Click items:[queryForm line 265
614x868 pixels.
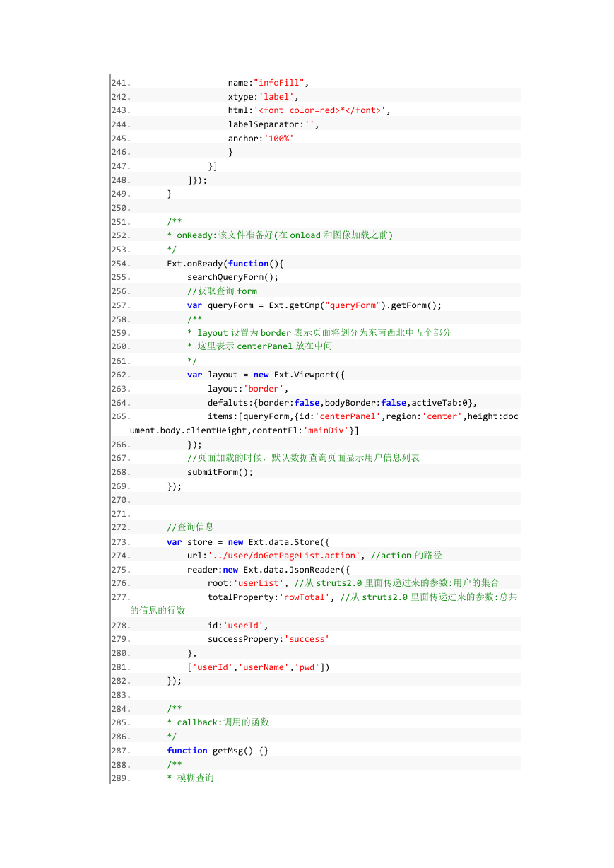362,416
